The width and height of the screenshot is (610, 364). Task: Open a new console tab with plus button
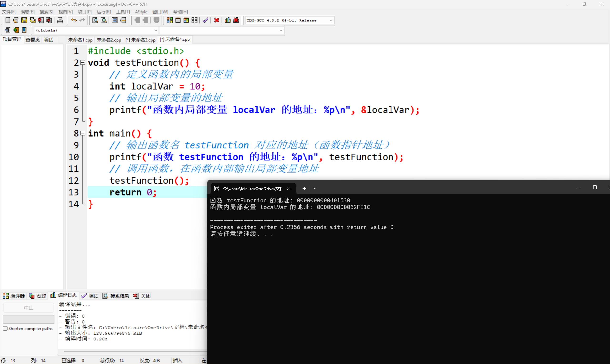(x=304, y=188)
